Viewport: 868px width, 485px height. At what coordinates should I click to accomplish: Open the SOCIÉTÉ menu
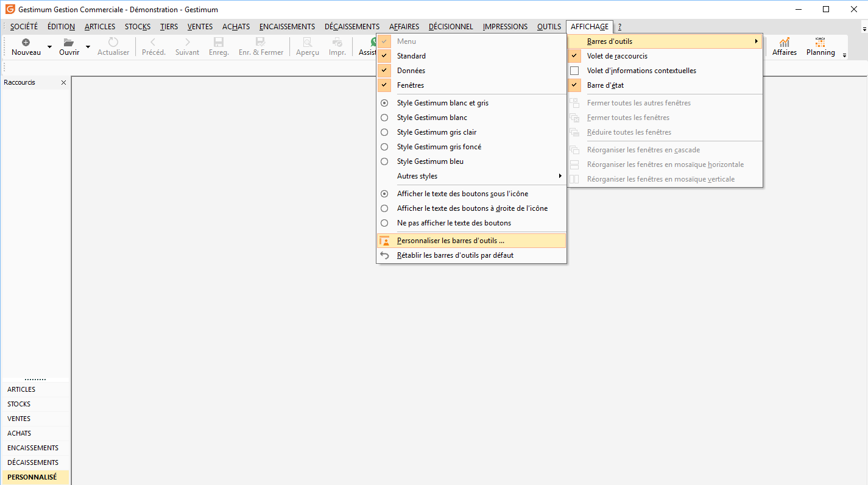[24, 27]
